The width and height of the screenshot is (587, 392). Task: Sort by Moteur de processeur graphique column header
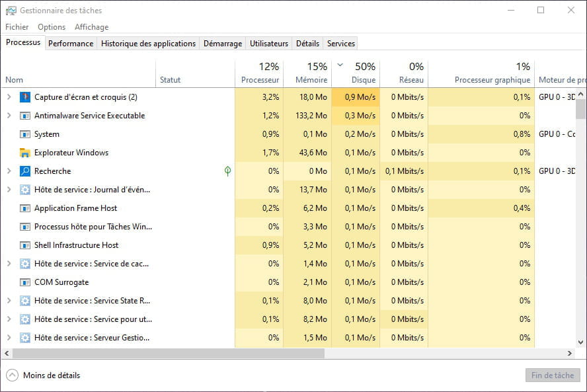coord(561,74)
